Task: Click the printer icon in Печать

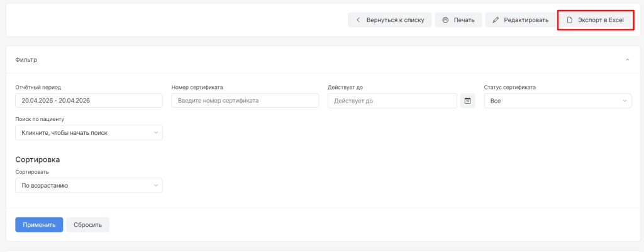Action: tap(445, 20)
